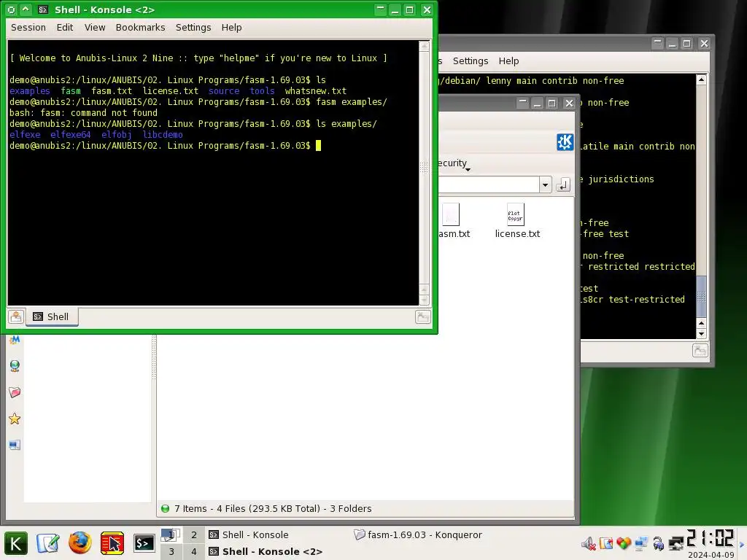Launch Firefox from the taskbar
The height and width of the screenshot is (560, 747).
point(80,542)
